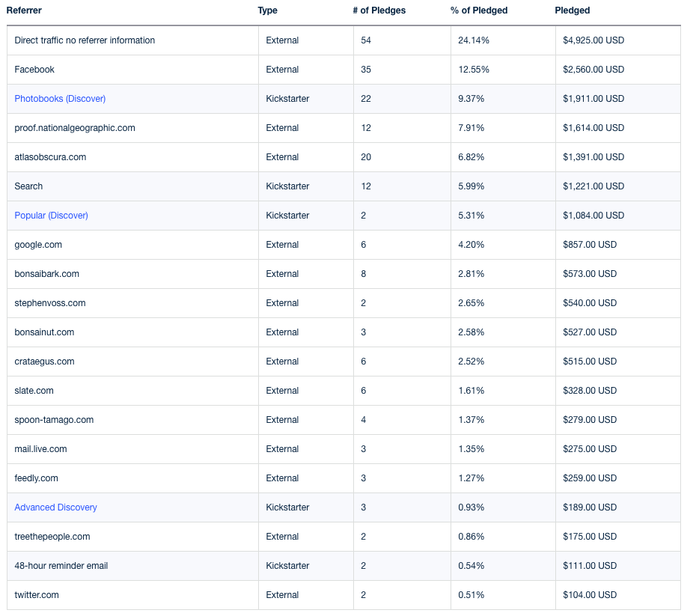
Task: Select the Direct traffic referrer row
Action: tap(344, 40)
